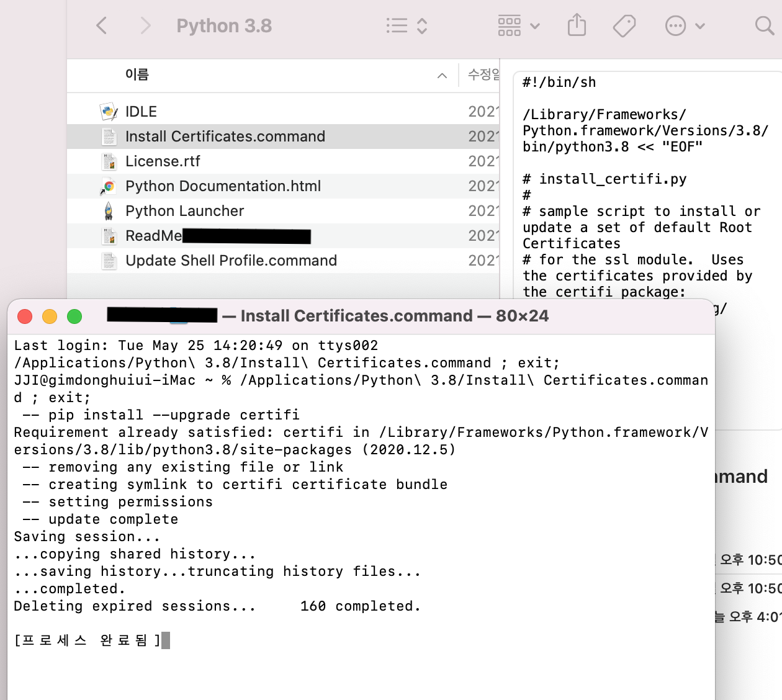The width and height of the screenshot is (782, 700).
Task: Click 'removing any existing file' line
Action: [183, 467]
